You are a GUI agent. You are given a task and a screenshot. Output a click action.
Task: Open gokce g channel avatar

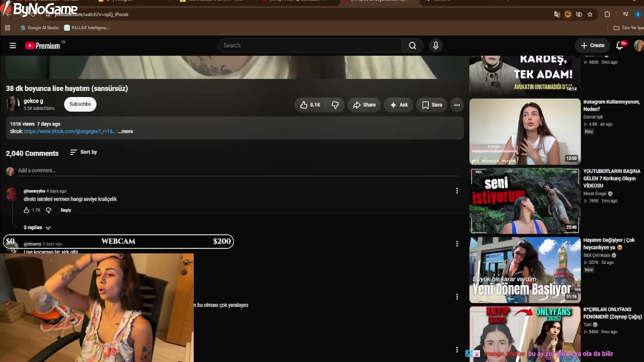click(13, 104)
